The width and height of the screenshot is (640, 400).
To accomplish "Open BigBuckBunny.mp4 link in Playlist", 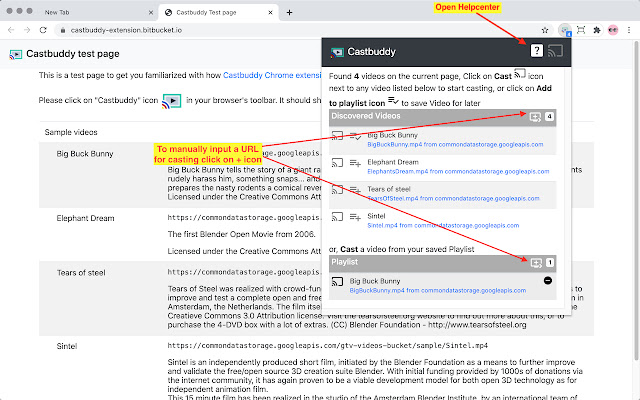I will coord(438,291).
